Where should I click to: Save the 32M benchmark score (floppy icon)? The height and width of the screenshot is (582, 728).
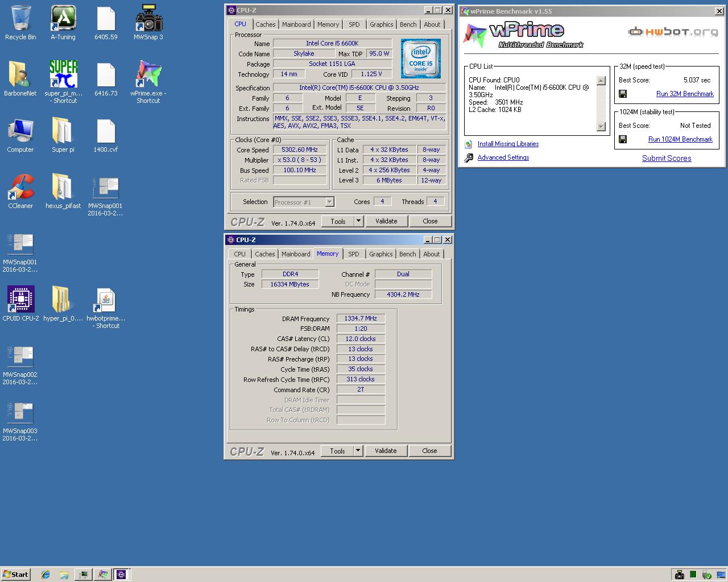point(623,94)
